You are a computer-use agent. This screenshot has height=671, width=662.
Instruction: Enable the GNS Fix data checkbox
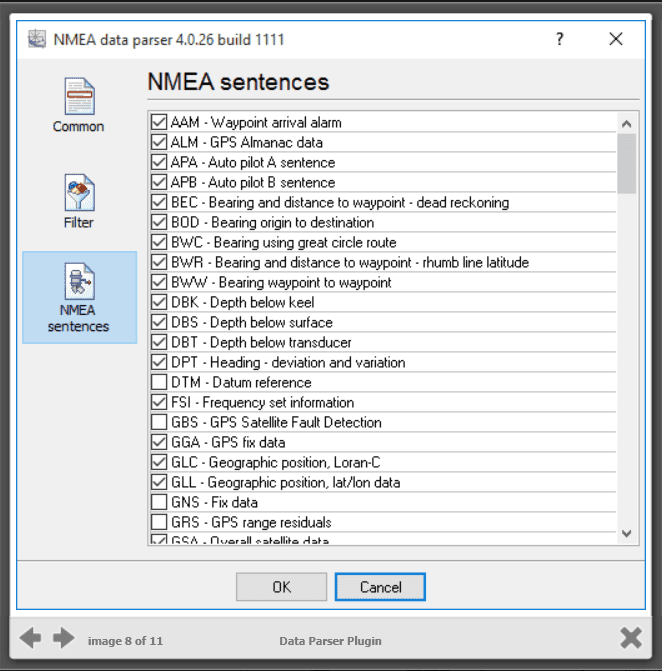[158, 502]
